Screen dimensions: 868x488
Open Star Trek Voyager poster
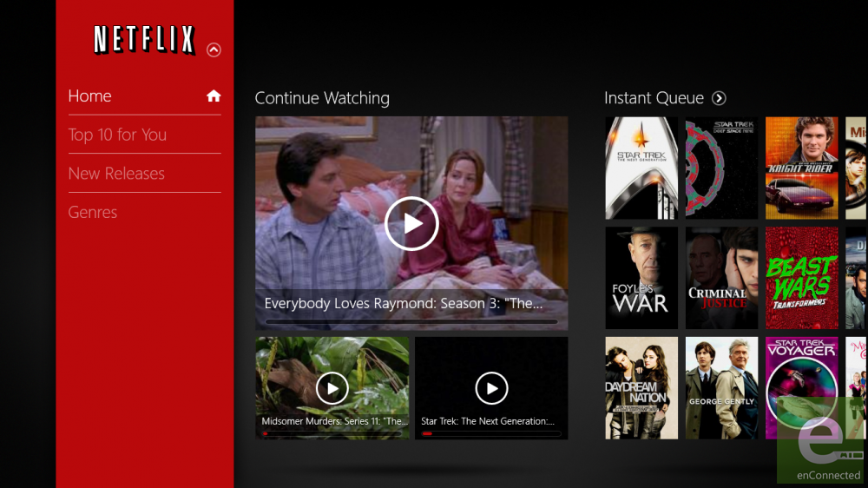coord(801,388)
